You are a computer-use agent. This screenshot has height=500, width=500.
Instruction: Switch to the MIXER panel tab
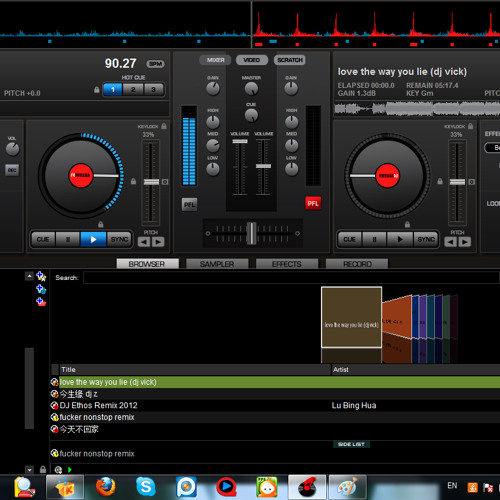coord(215,60)
